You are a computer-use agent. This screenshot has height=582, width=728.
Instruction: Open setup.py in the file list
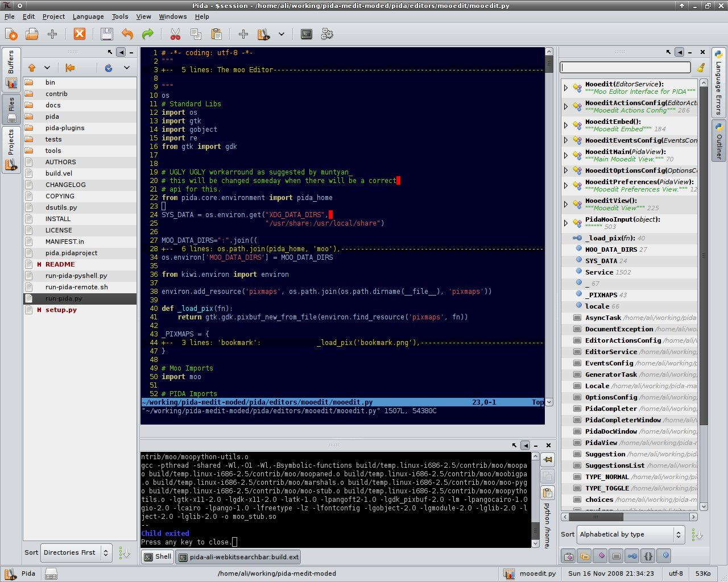pos(61,310)
